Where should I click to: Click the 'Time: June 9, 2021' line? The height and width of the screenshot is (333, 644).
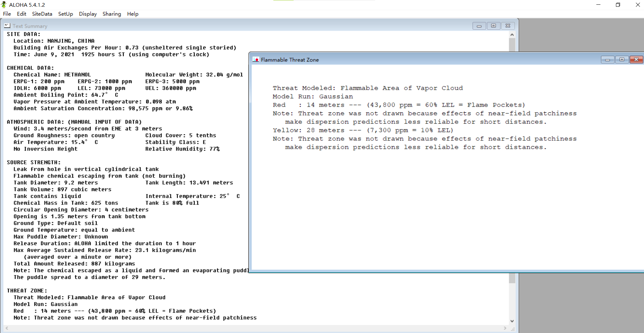click(112, 54)
